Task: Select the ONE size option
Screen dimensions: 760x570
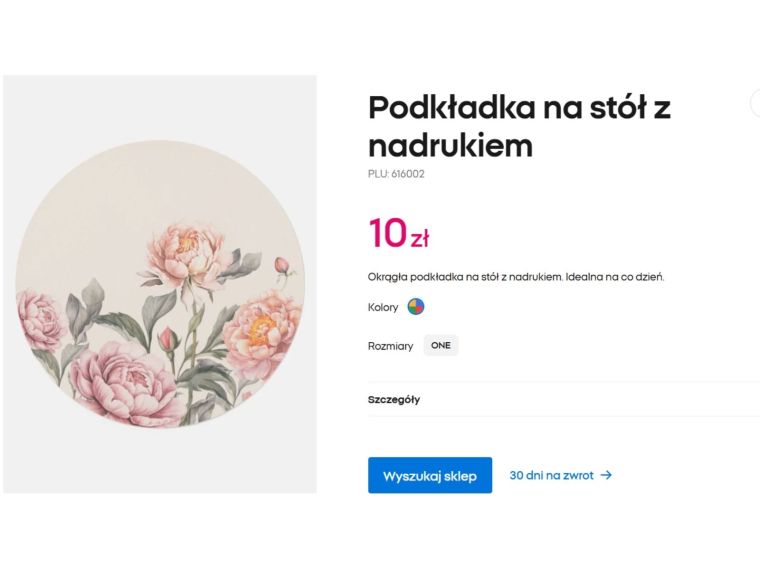Action: (441, 346)
